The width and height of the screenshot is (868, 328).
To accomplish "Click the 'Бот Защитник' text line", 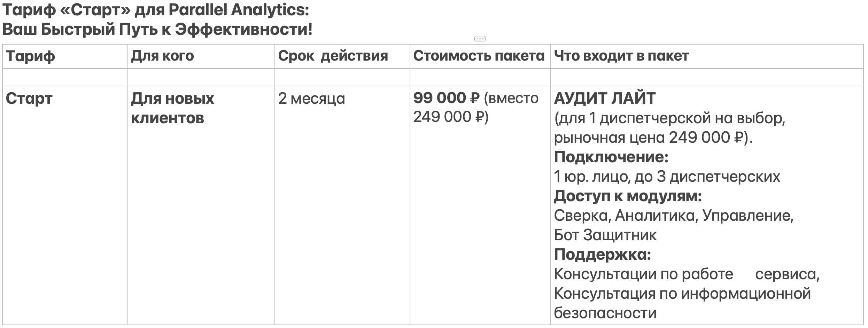I will point(605,235).
